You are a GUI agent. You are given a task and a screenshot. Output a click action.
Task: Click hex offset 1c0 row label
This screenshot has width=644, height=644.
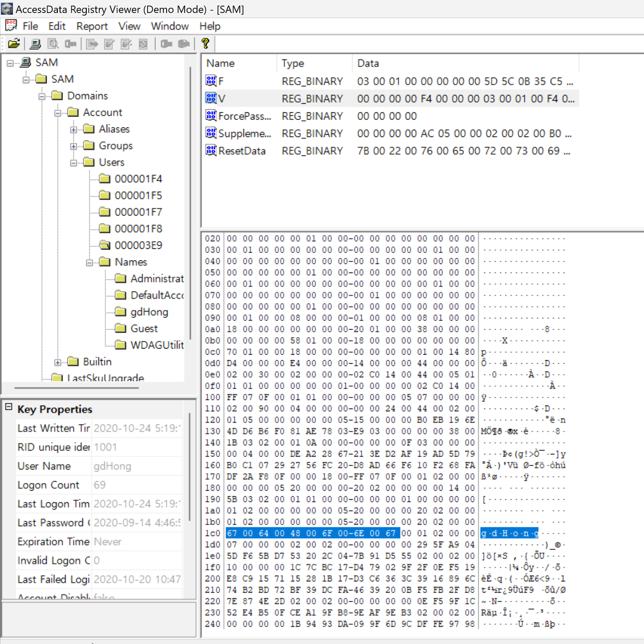(x=212, y=533)
